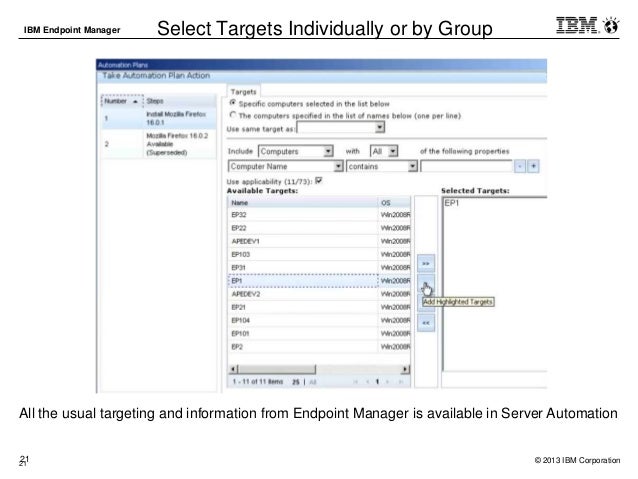Toggle the Use applicability checkbox
The width and height of the screenshot is (638, 479).
(319, 180)
